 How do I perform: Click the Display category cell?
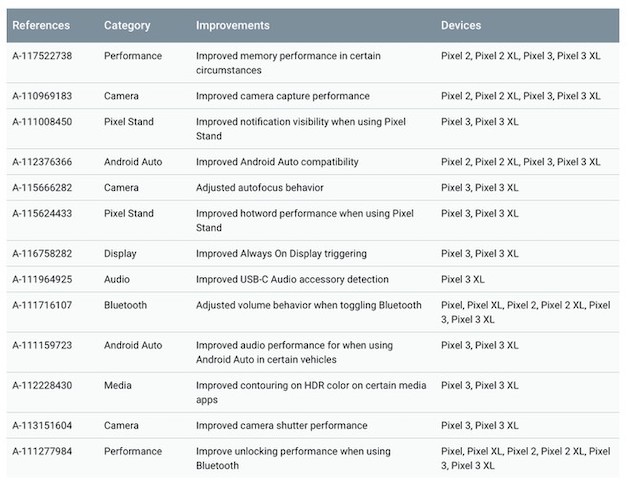120,254
